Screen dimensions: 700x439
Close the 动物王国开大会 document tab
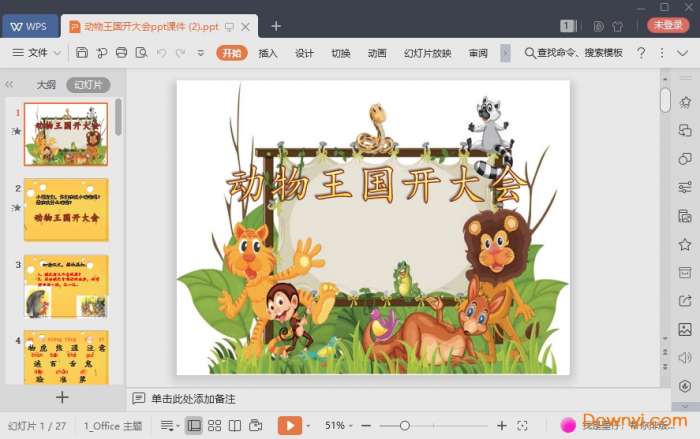point(246,27)
